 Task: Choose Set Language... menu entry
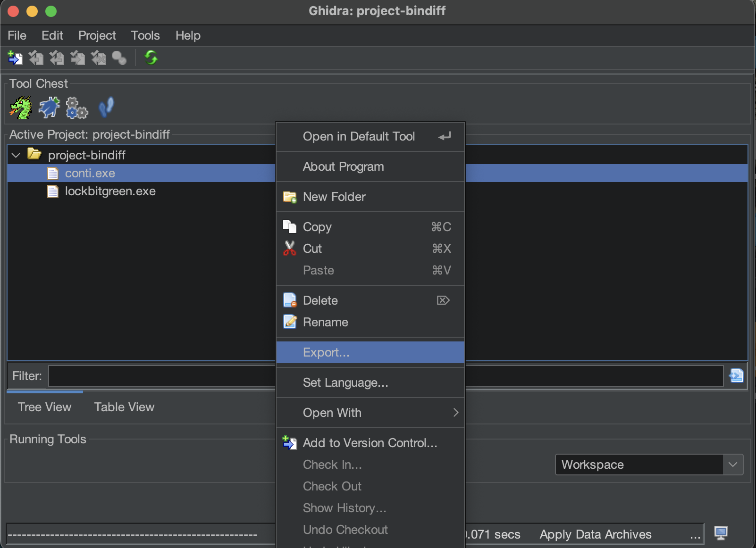370,382
